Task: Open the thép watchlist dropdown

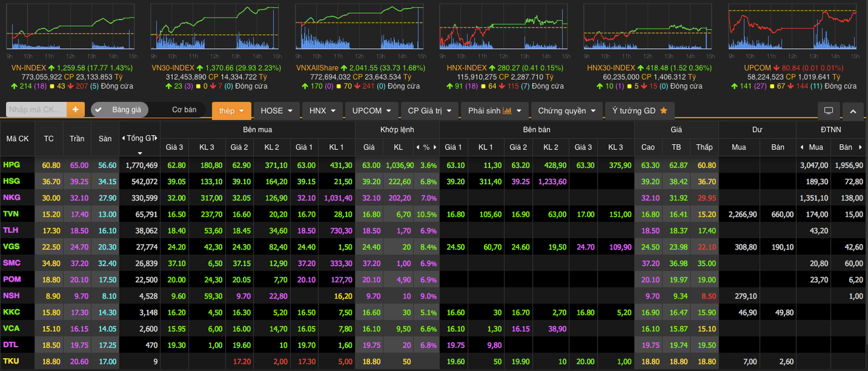Action: pos(232,111)
